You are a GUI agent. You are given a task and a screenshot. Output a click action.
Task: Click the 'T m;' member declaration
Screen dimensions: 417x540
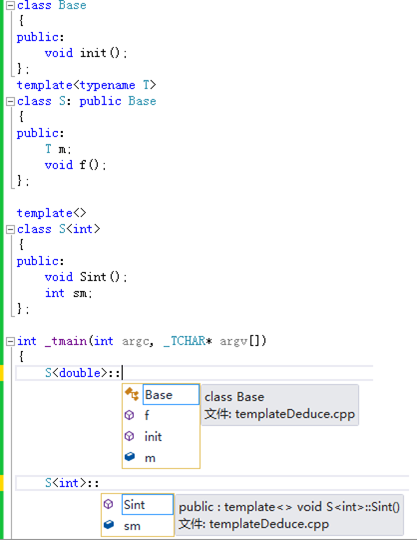[58, 149]
